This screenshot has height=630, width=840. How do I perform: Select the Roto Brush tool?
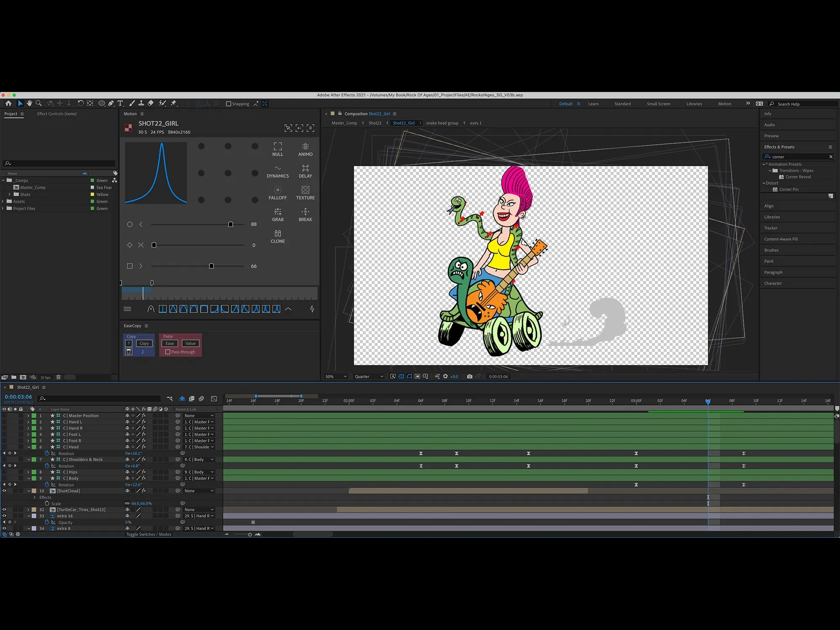click(162, 103)
